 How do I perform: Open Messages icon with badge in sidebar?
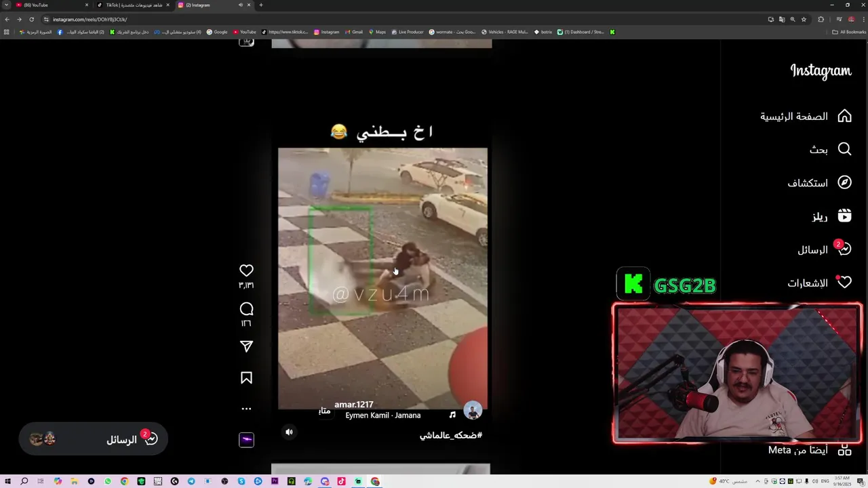coord(843,249)
